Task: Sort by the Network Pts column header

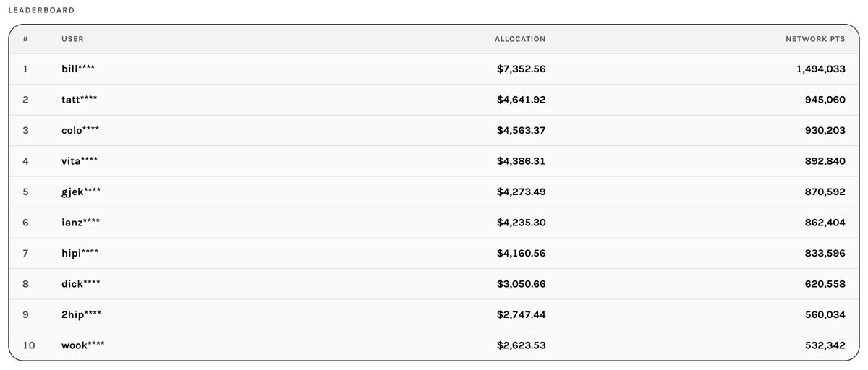Action: tap(815, 39)
